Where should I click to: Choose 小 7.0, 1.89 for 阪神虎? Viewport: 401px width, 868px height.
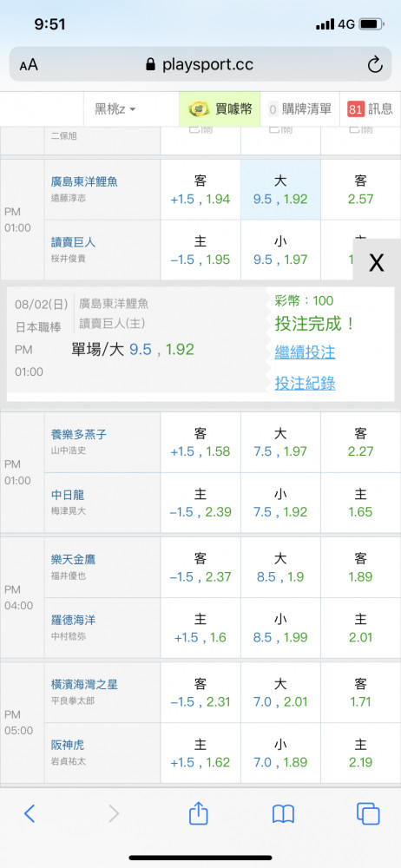[280, 753]
